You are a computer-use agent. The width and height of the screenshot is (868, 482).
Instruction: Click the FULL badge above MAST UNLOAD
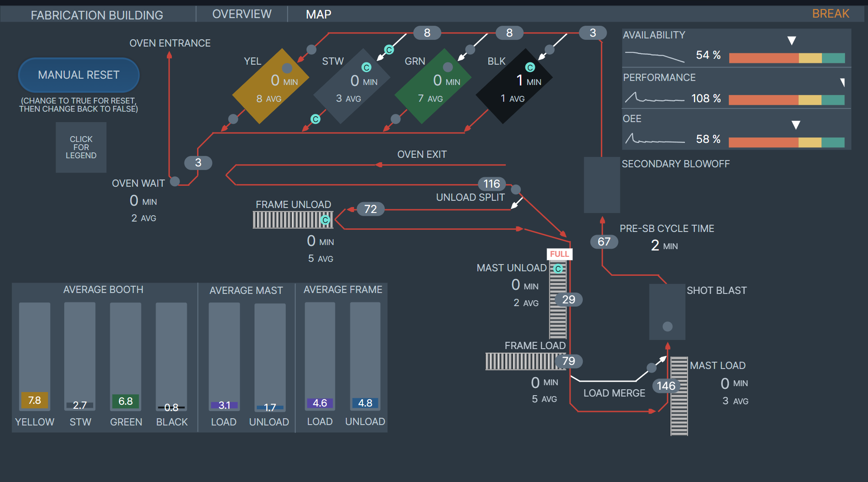(x=559, y=254)
